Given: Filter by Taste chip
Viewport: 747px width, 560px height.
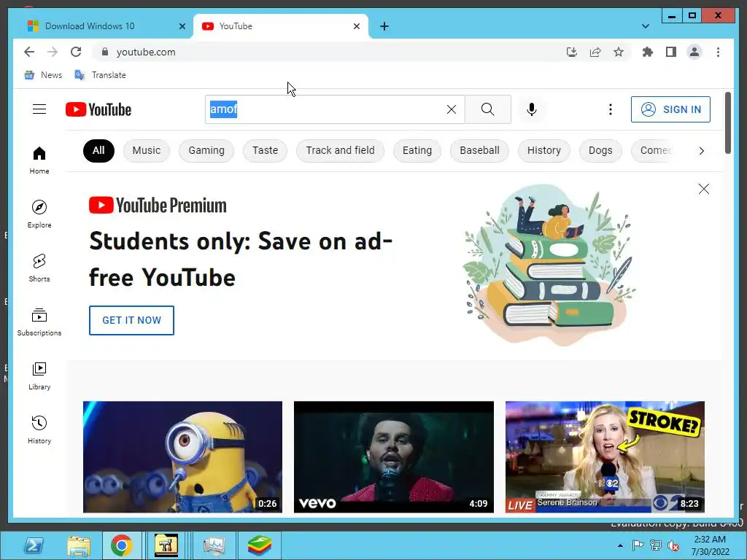Looking at the screenshot, I should tap(265, 150).
